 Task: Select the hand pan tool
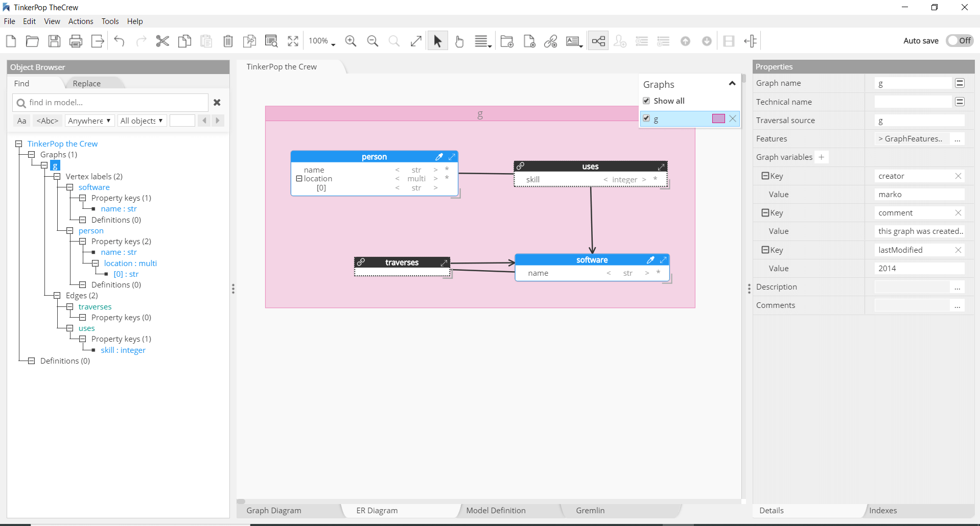tap(459, 41)
